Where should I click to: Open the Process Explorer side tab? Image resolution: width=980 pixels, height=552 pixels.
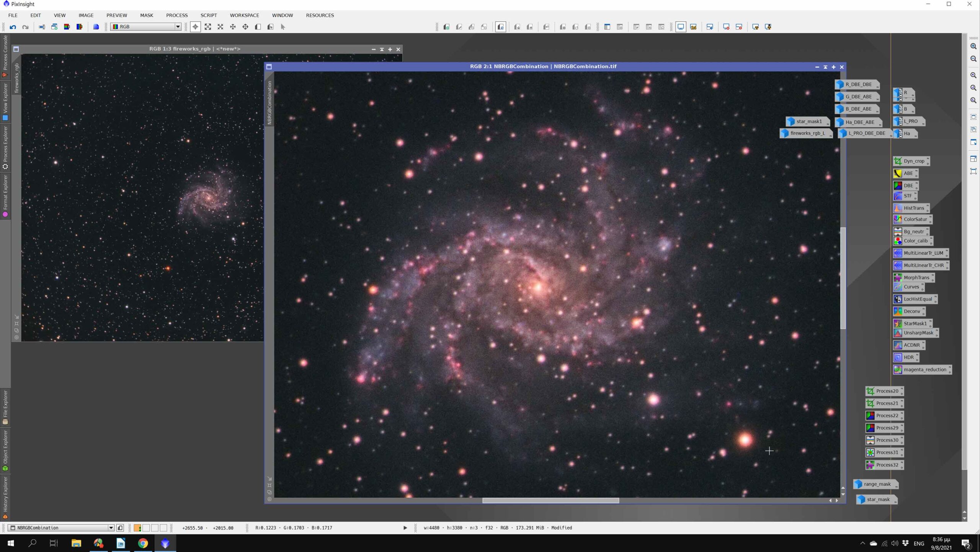(5, 147)
